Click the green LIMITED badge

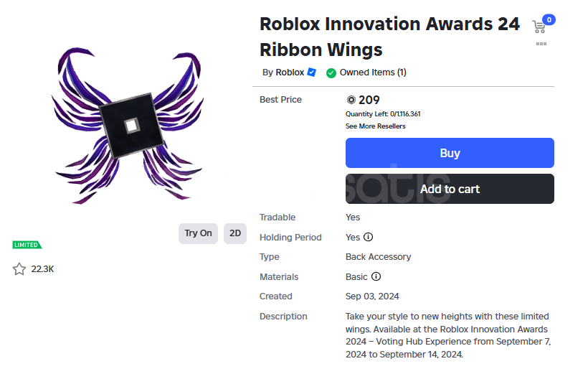pos(27,246)
